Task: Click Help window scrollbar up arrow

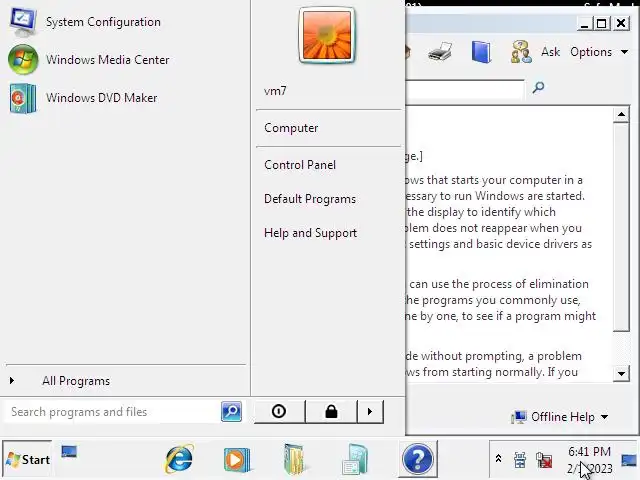Action: pyautogui.click(x=621, y=115)
